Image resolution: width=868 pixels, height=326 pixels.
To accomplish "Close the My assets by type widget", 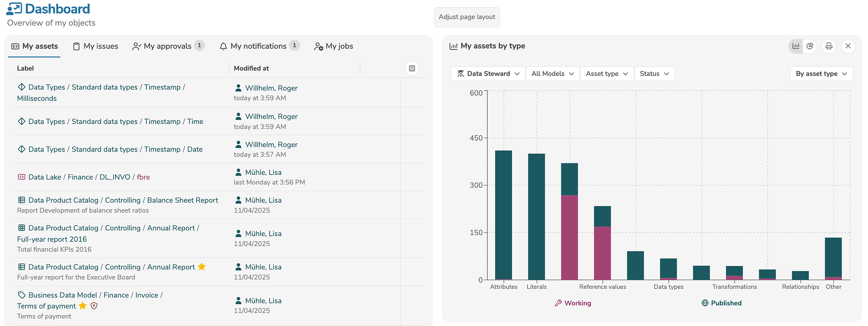I will [848, 46].
